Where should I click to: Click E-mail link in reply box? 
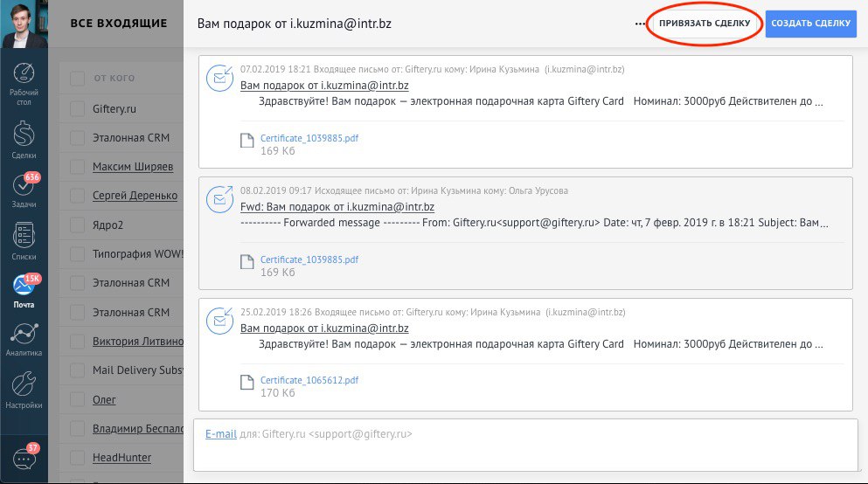point(221,433)
